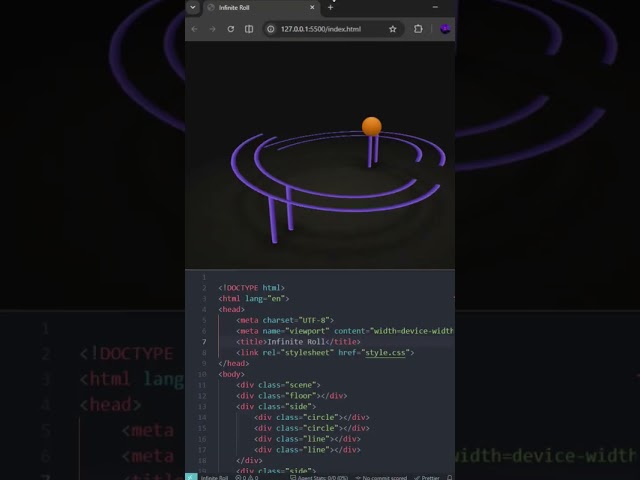Select the Infinite Roll browser tab
Viewport: 640px width, 480px height.
(261, 7)
